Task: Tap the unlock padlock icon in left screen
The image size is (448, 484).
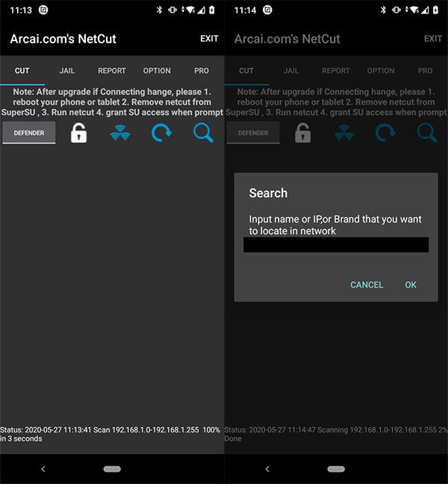Action: (x=78, y=133)
